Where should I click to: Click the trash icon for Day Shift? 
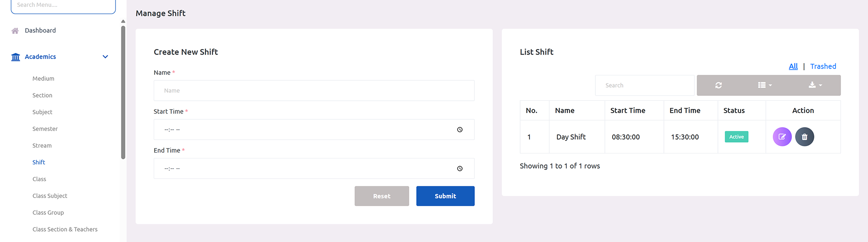805,137
